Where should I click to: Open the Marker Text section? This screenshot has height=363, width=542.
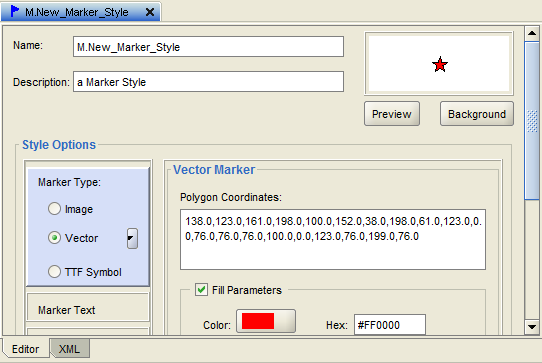(x=88, y=308)
